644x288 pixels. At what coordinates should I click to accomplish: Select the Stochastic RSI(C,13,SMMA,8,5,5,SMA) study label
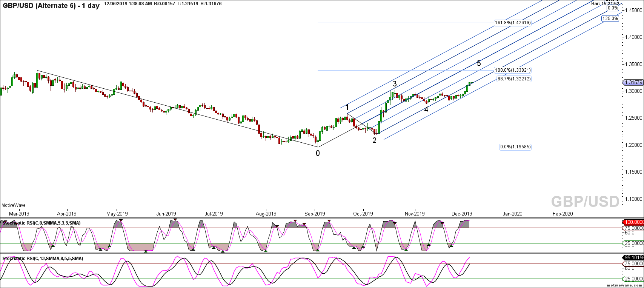[43, 259]
